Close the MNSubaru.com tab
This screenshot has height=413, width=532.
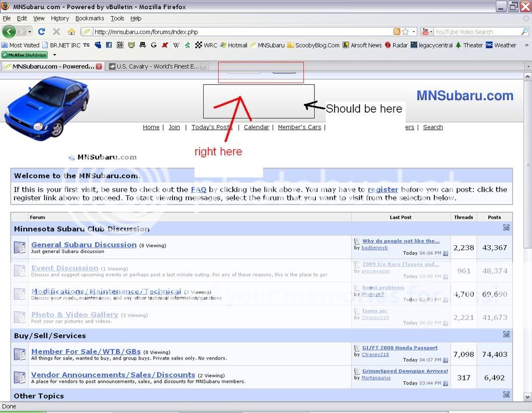pos(99,66)
